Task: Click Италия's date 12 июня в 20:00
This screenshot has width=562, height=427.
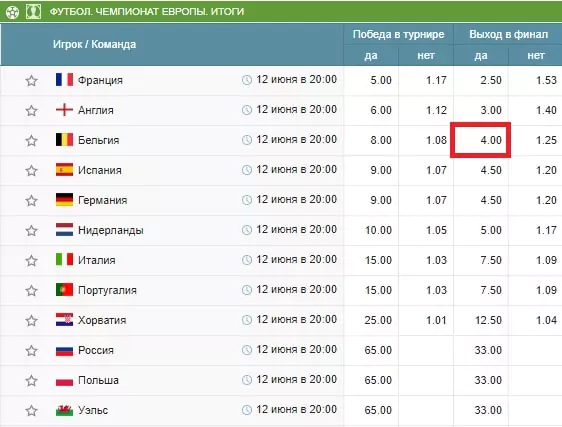Action: [x=296, y=260]
